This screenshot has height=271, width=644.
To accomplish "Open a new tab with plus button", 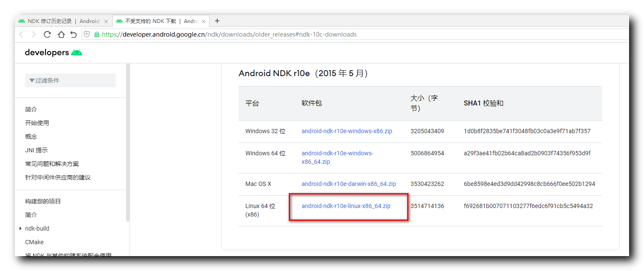I will [217, 20].
